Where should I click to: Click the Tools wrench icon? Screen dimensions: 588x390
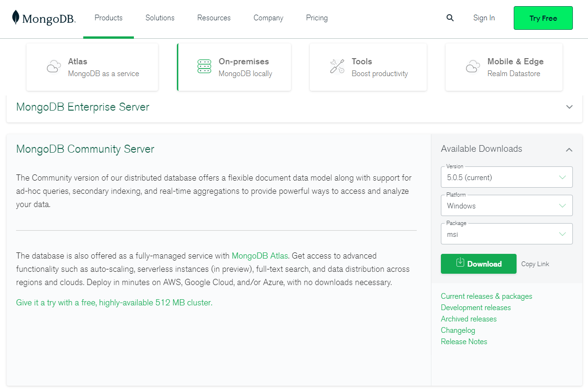tap(337, 67)
